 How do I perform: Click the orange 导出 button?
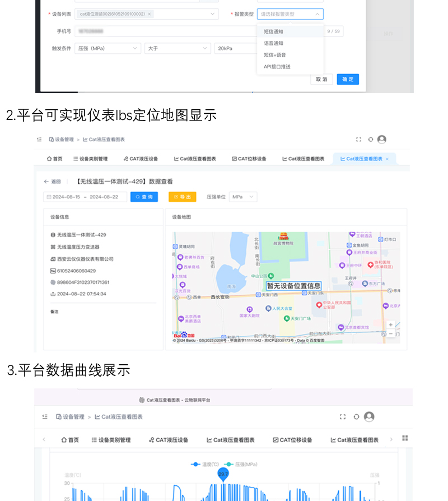click(182, 197)
